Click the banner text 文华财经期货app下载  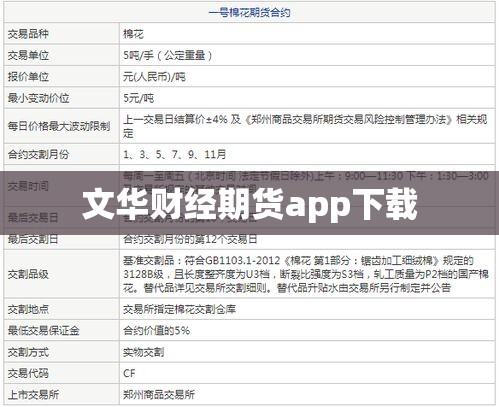pos(250,204)
